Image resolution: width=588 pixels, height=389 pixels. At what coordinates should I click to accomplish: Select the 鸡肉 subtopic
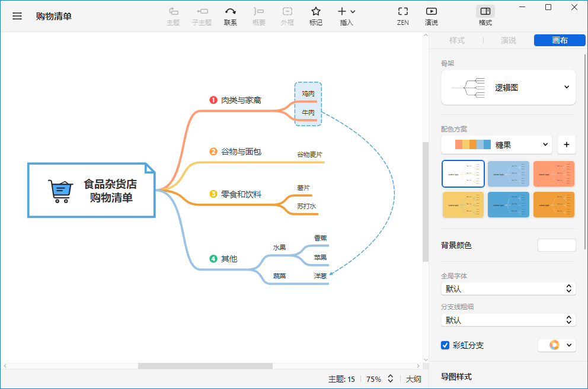click(x=308, y=94)
